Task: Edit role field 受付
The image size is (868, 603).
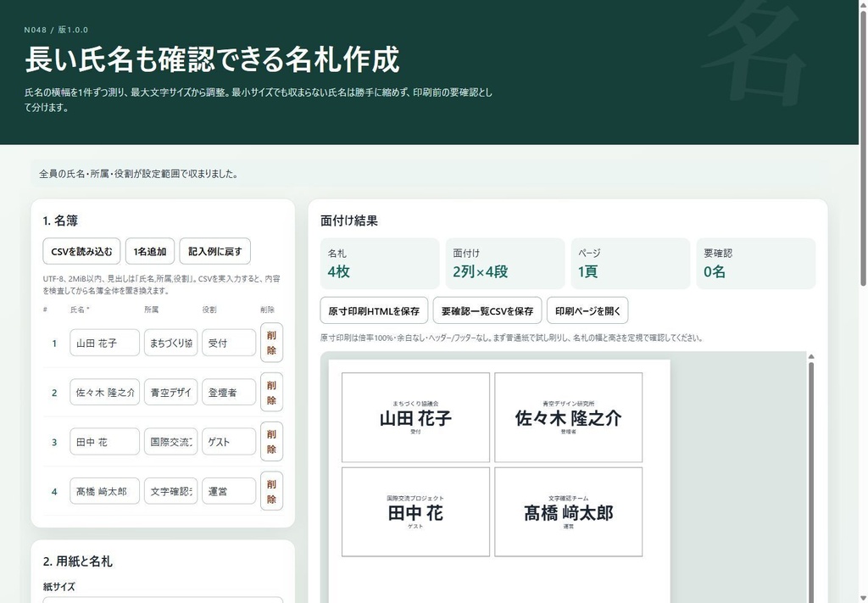Action: 229,343
